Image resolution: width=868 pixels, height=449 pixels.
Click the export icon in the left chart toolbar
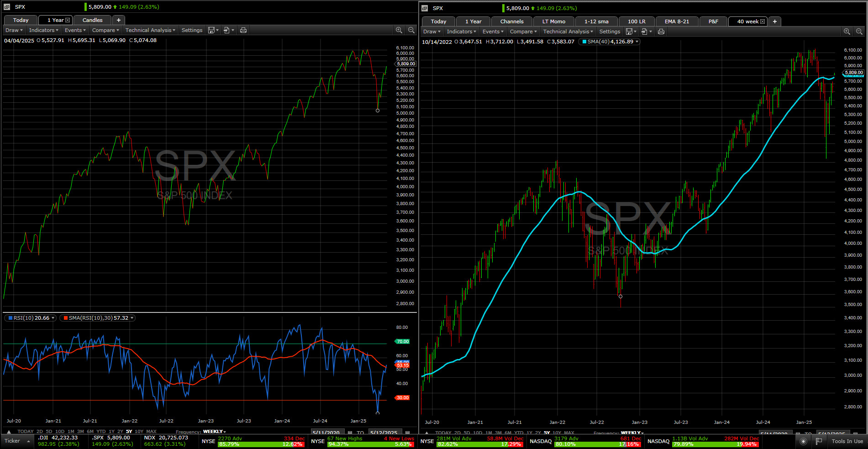coord(226,30)
